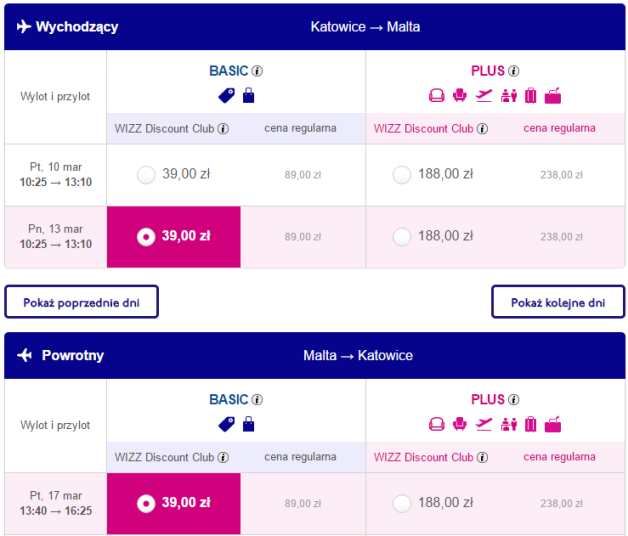
Task: Click the small cabin bag icon under outbound BASIC
Action: tap(248, 95)
